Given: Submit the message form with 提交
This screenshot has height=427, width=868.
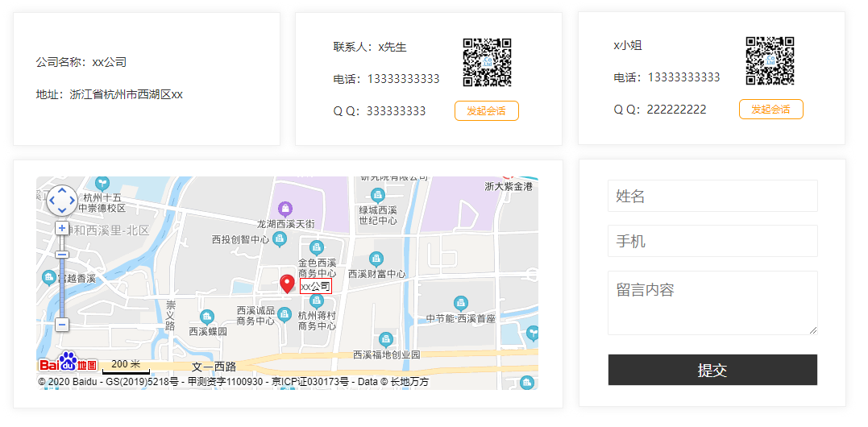Looking at the screenshot, I should click(x=712, y=370).
